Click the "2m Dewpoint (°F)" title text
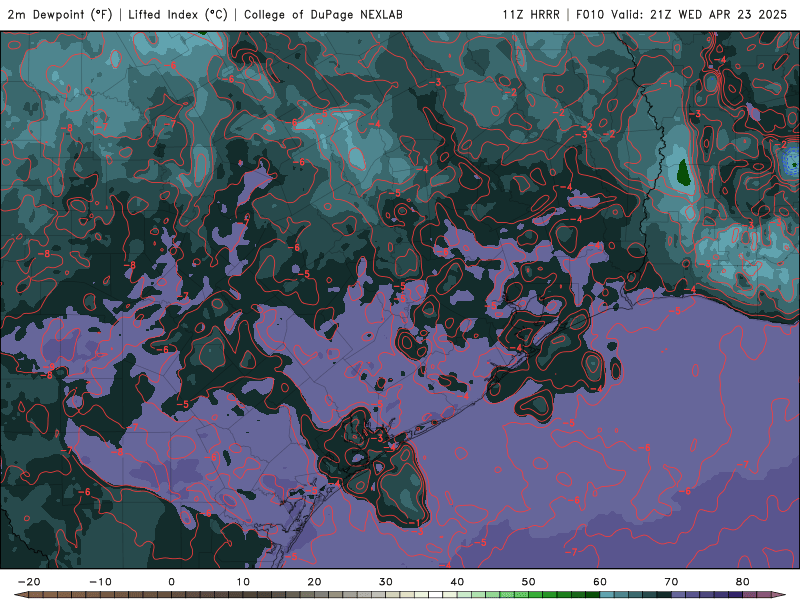Viewport: 800px width, 600px height. tap(60, 14)
